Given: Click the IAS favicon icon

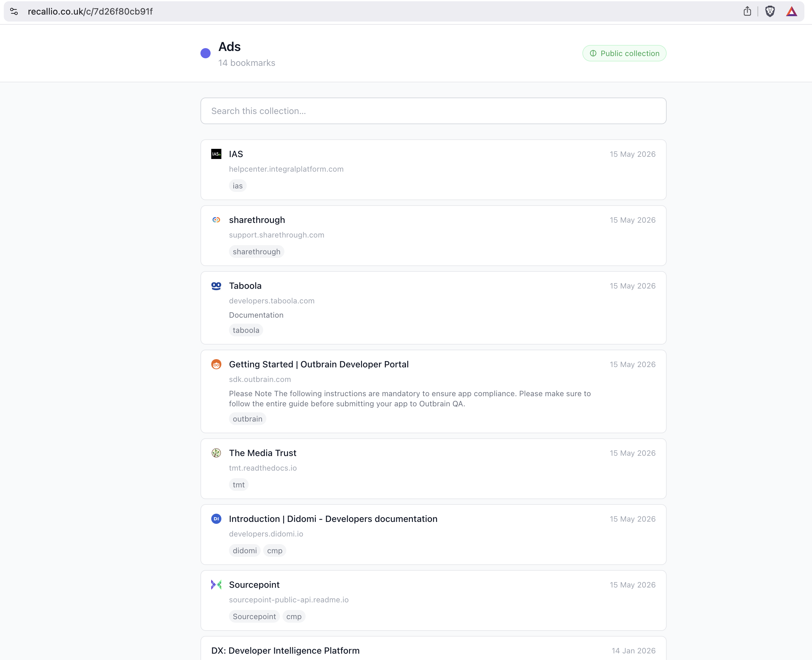Looking at the screenshot, I should 216,154.
